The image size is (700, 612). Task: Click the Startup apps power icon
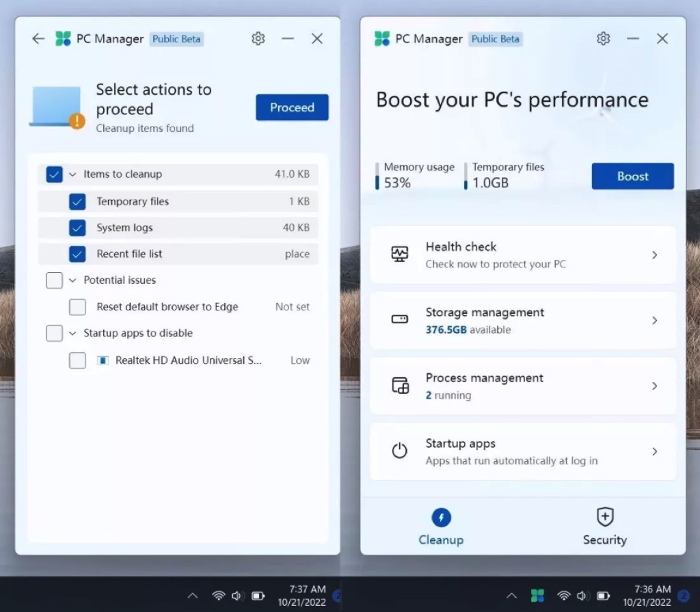pos(399,451)
